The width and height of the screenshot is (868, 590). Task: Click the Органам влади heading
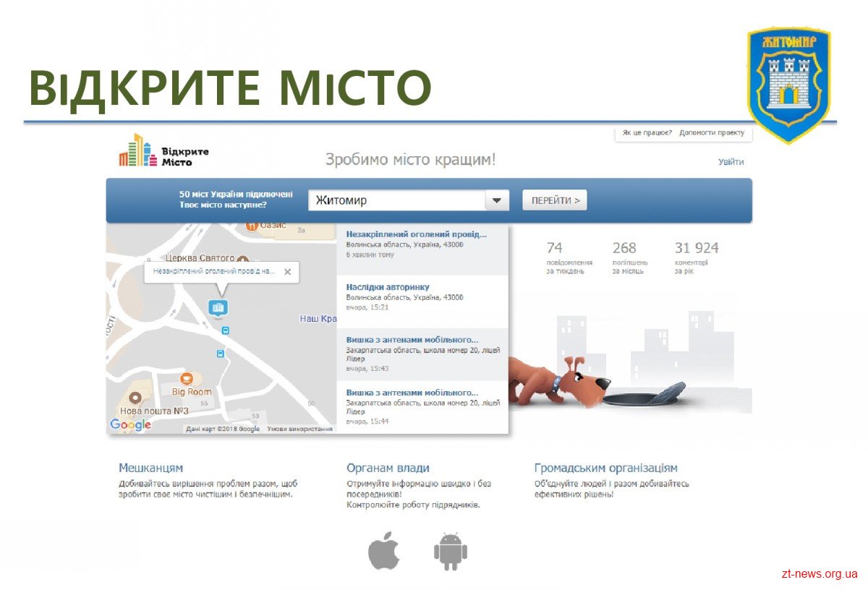coord(388,468)
